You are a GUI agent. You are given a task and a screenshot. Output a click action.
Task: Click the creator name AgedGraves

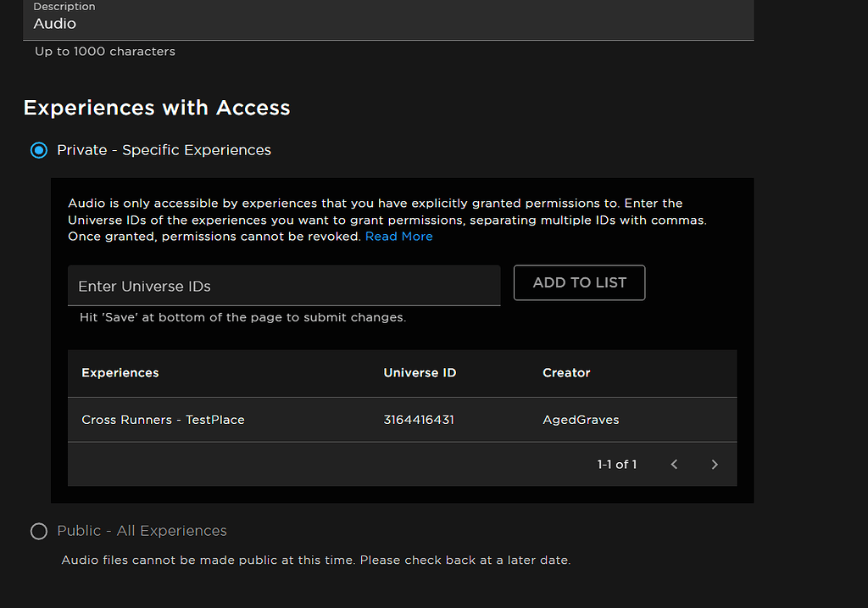click(581, 420)
